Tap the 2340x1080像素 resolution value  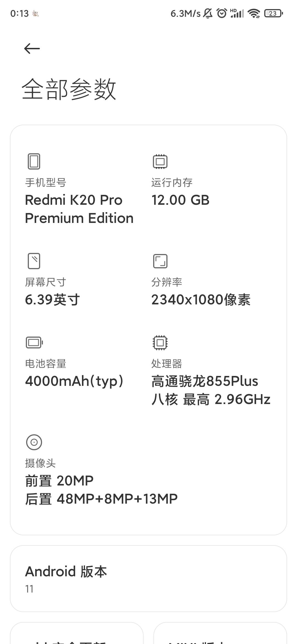(201, 300)
